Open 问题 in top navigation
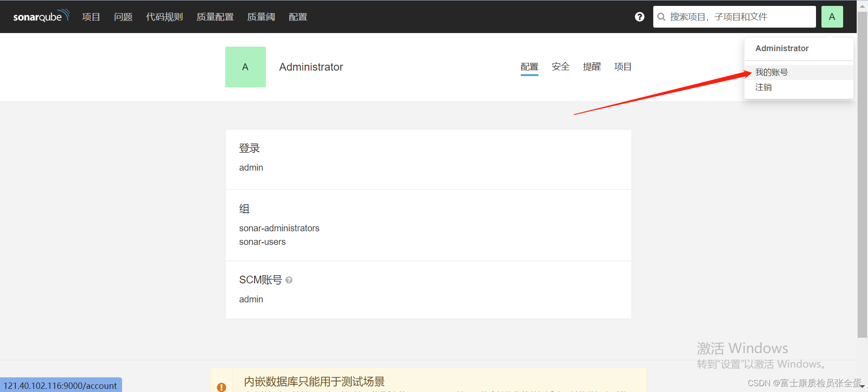This screenshot has width=868, height=392. click(123, 17)
